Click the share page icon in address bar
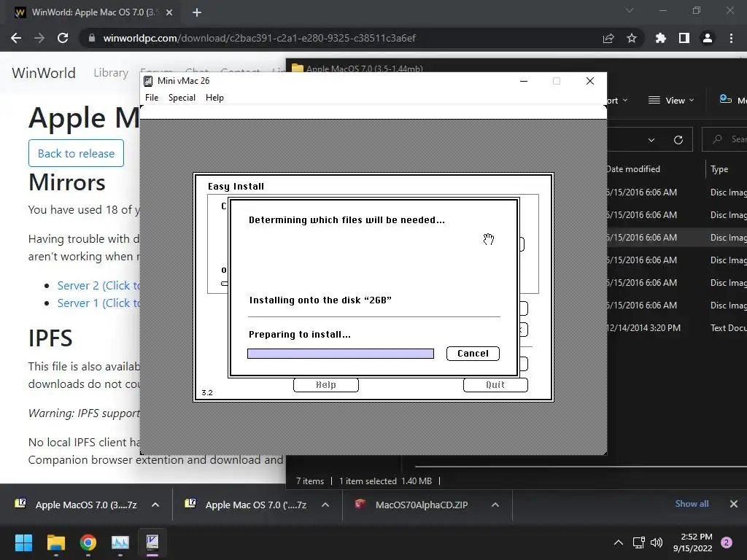The height and width of the screenshot is (560, 747). [x=608, y=38]
